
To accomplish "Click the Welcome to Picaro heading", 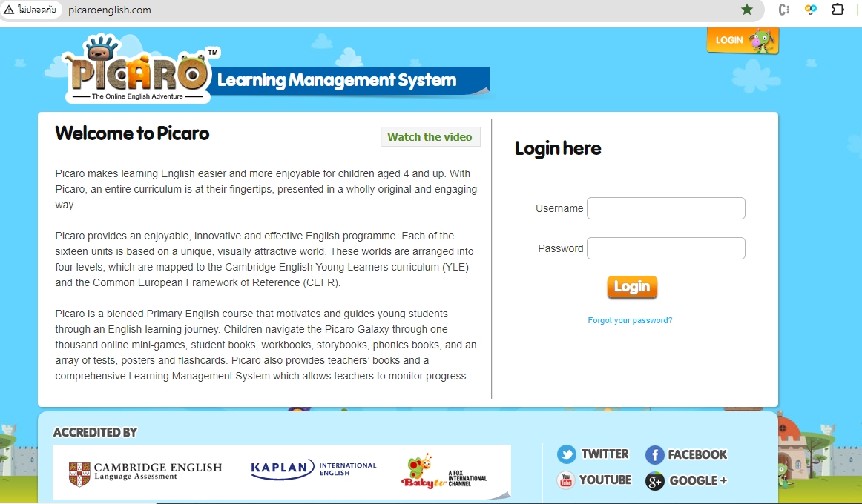I will [132, 133].
